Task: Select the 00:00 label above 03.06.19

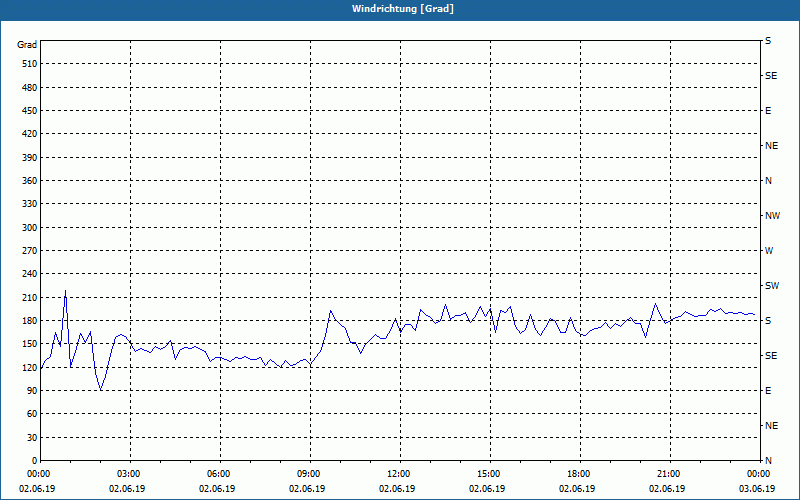Action: pos(759,474)
